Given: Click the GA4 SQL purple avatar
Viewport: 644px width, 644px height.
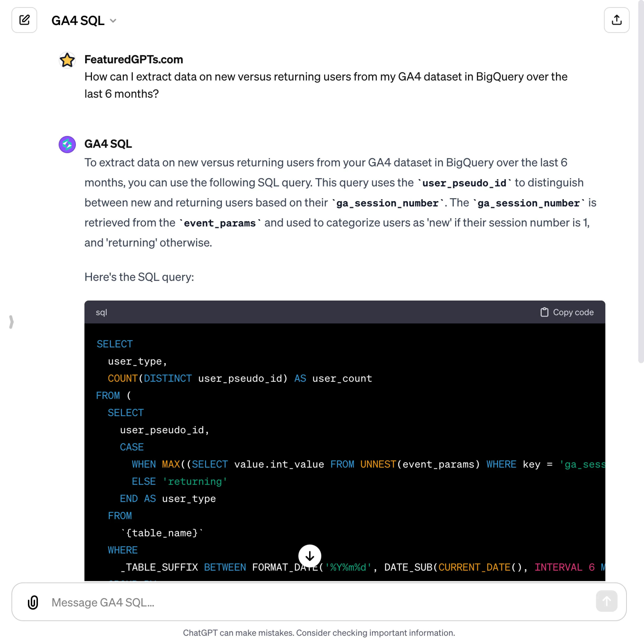Looking at the screenshot, I should pyautogui.click(x=67, y=144).
